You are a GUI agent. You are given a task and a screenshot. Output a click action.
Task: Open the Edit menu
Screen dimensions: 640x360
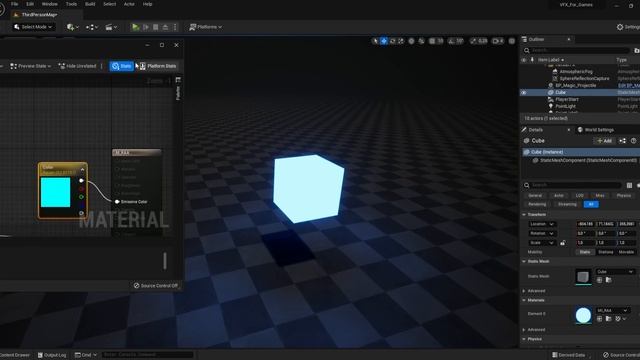pyautogui.click(x=30, y=4)
